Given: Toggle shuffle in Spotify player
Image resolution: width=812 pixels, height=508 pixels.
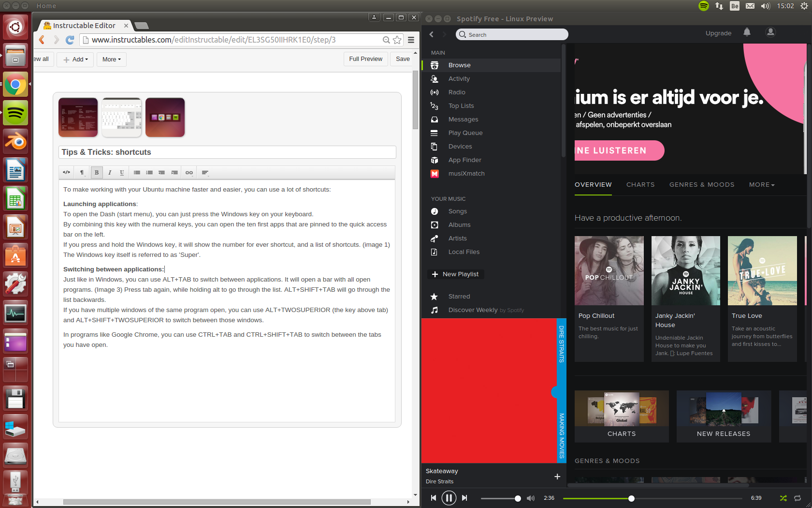Looking at the screenshot, I should coord(783,498).
